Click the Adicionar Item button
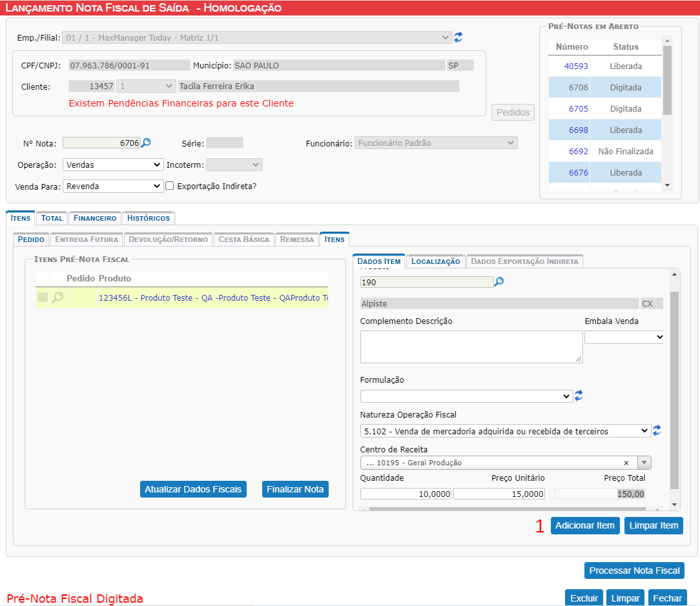This screenshot has width=700, height=606. pos(585,526)
